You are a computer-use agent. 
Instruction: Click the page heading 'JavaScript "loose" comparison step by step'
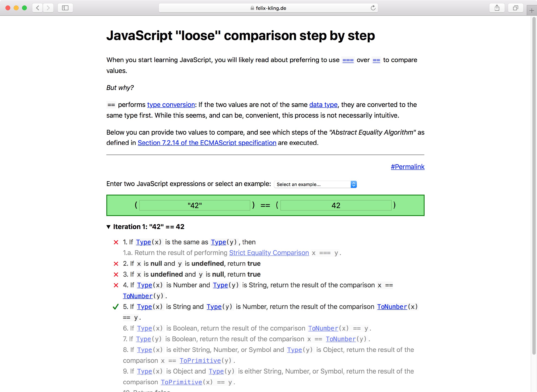240,36
